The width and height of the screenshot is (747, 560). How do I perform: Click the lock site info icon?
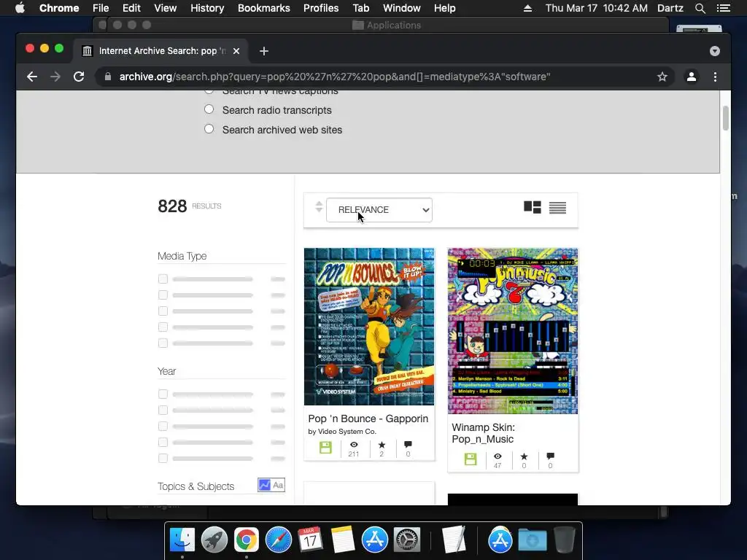pos(108,77)
